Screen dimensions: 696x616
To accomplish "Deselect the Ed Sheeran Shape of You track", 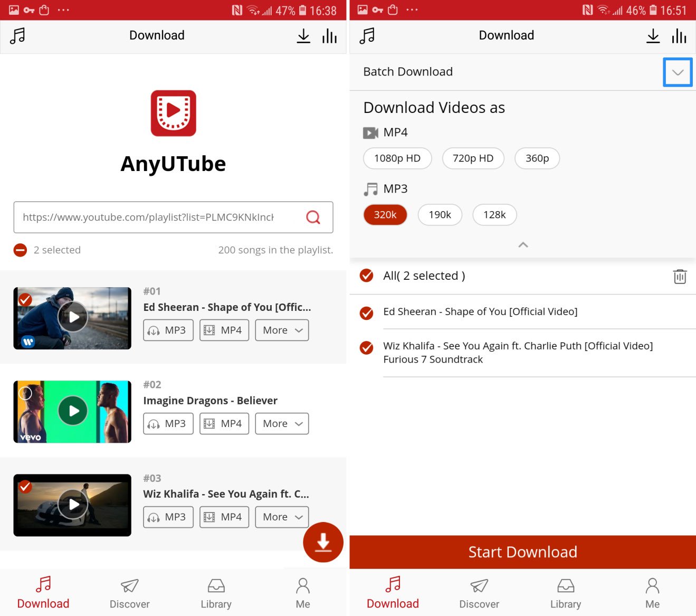I will [366, 313].
